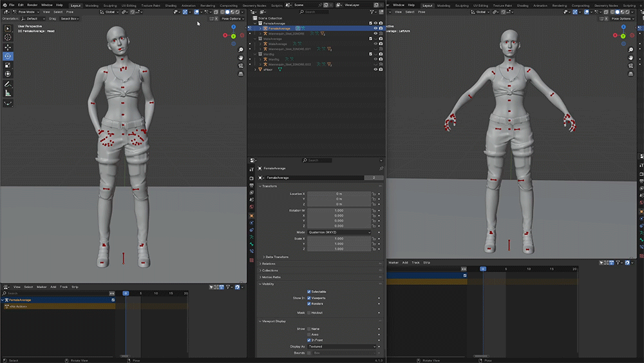644x363 pixels.
Task: Select the Move tool in left viewport toolbar
Action: tap(8, 47)
